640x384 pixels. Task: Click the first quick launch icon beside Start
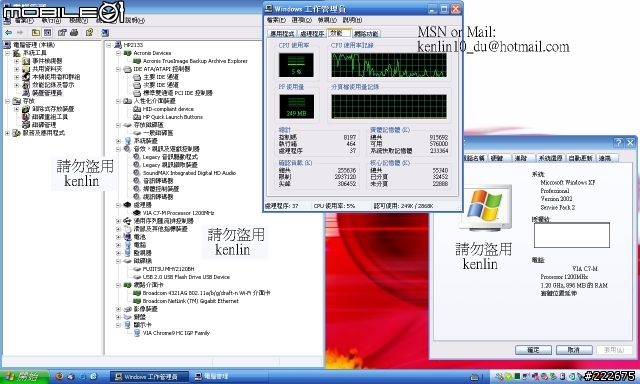click(60, 376)
